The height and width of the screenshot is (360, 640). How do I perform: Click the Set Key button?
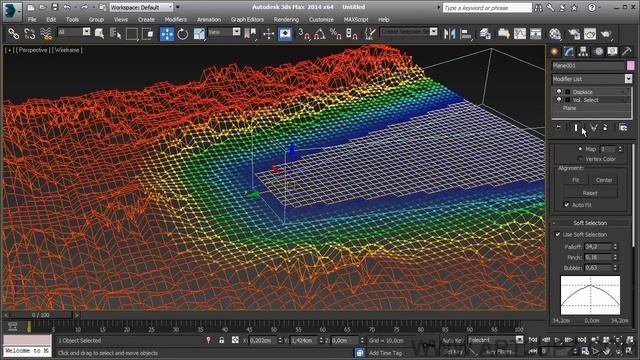(x=452, y=351)
